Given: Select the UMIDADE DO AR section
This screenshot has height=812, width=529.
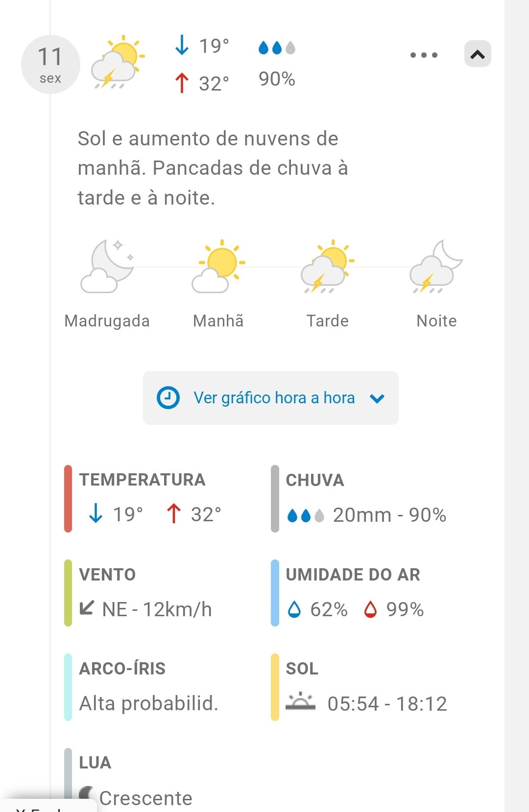Looking at the screenshot, I should (x=353, y=592).
